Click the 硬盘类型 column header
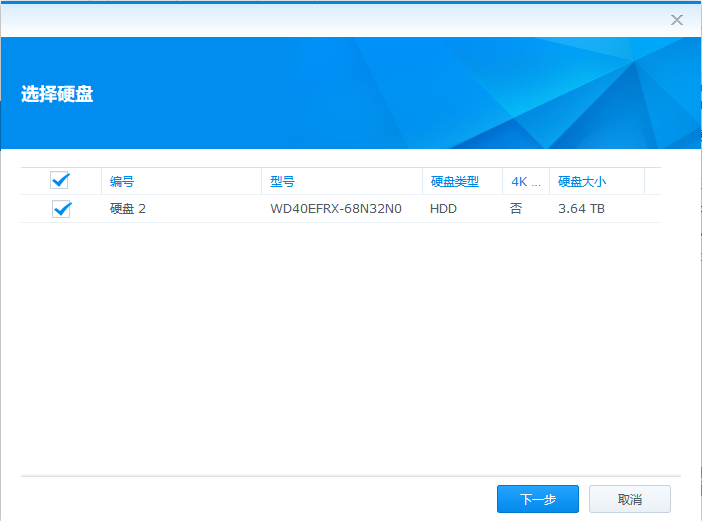 tap(454, 182)
